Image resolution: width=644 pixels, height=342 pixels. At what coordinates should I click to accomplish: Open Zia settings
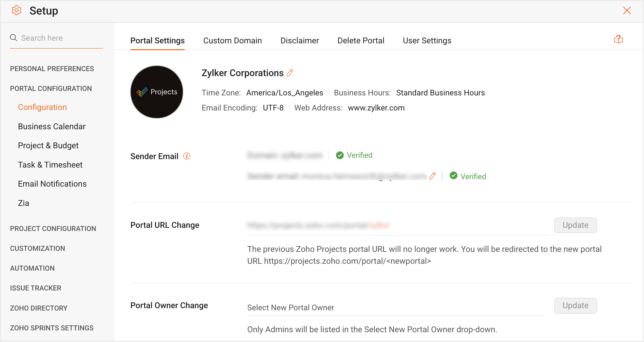pyautogui.click(x=23, y=203)
